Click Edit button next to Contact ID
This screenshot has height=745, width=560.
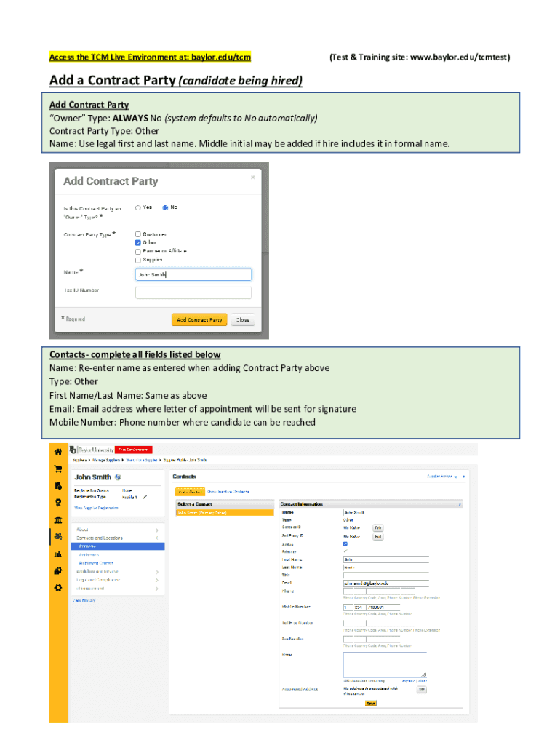pyautogui.click(x=378, y=528)
